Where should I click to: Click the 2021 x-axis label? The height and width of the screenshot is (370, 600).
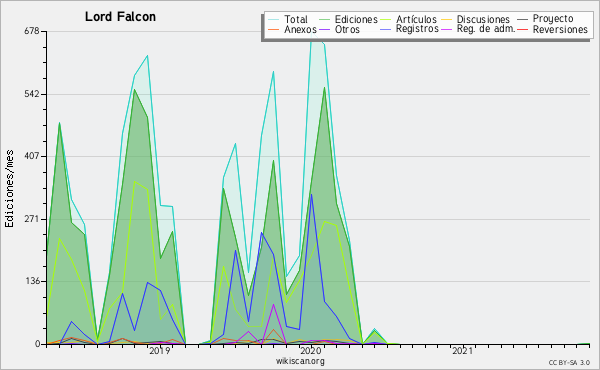coord(462,351)
